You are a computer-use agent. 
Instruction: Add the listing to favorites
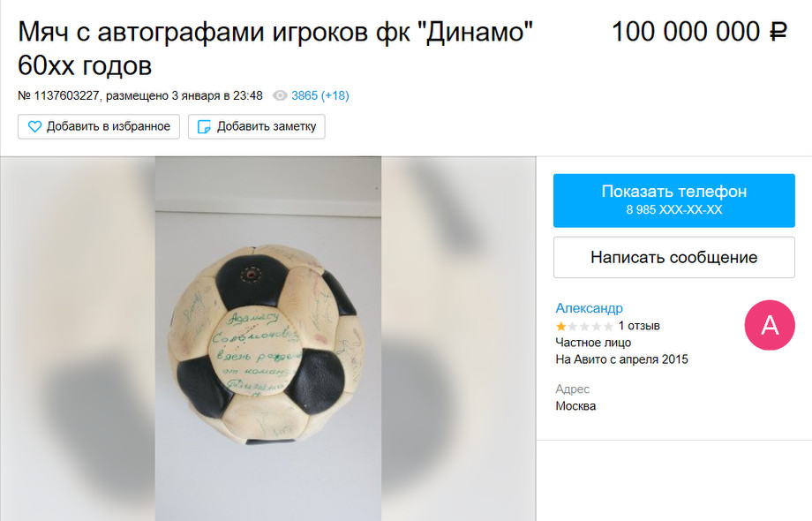pyautogui.click(x=99, y=127)
